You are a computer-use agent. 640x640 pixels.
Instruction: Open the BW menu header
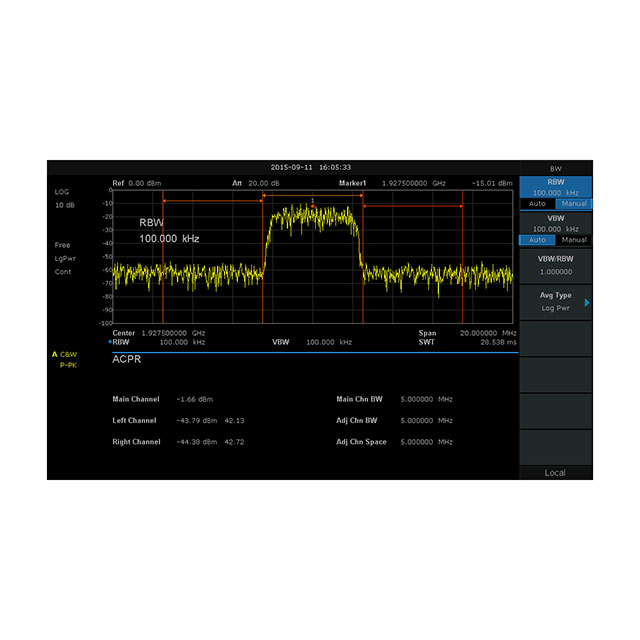click(x=555, y=168)
